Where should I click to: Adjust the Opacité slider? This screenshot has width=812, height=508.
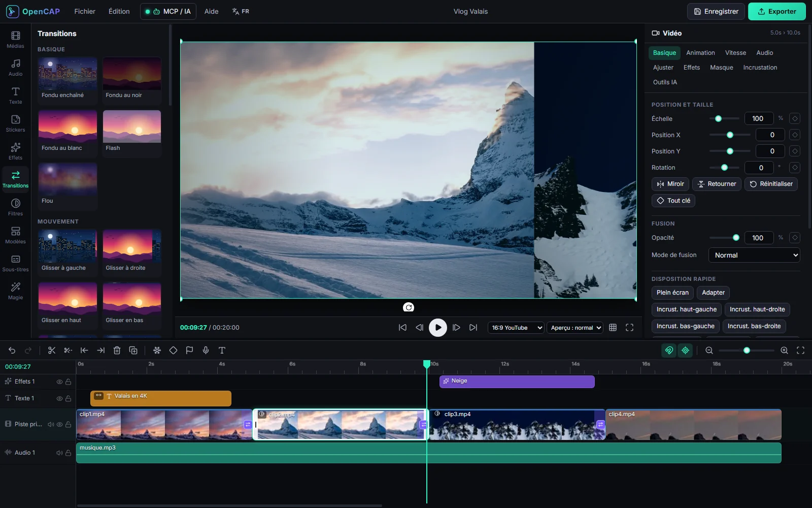click(x=724, y=238)
